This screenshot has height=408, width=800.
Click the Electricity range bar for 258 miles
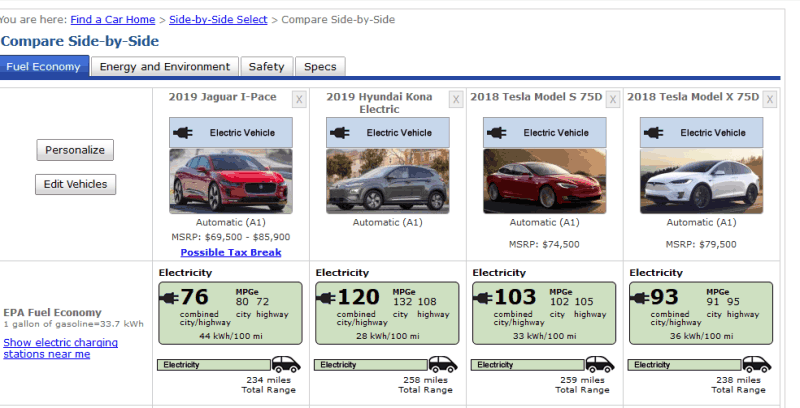coord(371,365)
